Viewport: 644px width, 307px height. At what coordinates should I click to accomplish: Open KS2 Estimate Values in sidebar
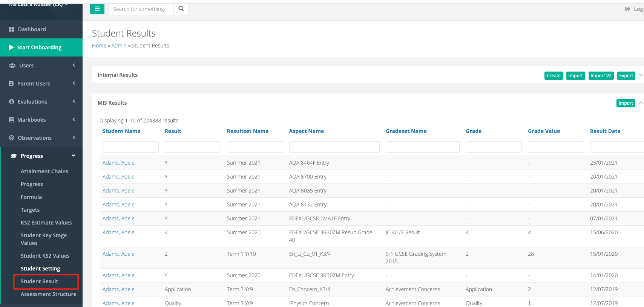[46, 223]
